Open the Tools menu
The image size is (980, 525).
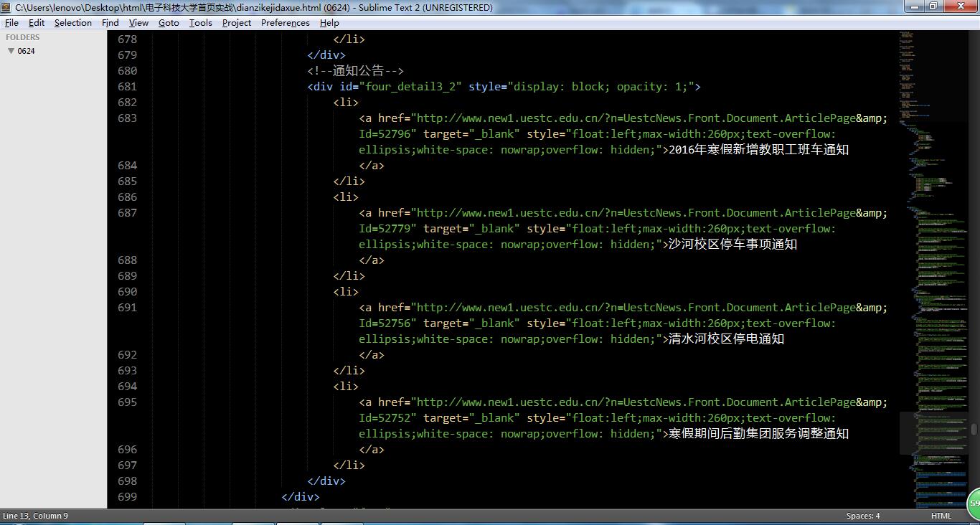[x=201, y=22]
